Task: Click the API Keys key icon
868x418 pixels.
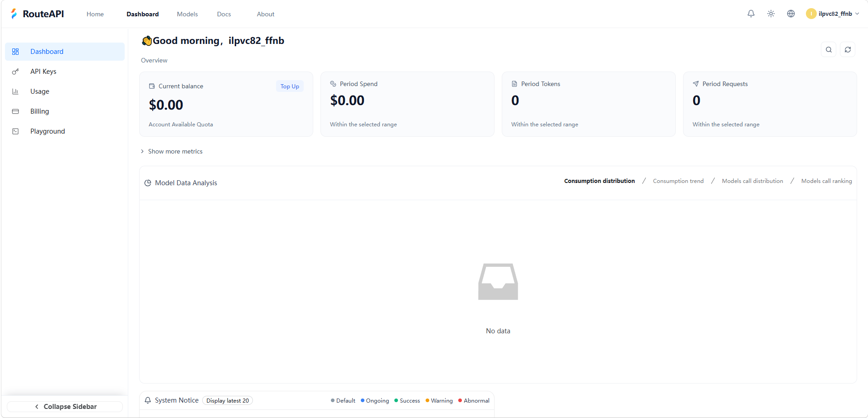Action: pyautogui.click(x=15, y=72)
